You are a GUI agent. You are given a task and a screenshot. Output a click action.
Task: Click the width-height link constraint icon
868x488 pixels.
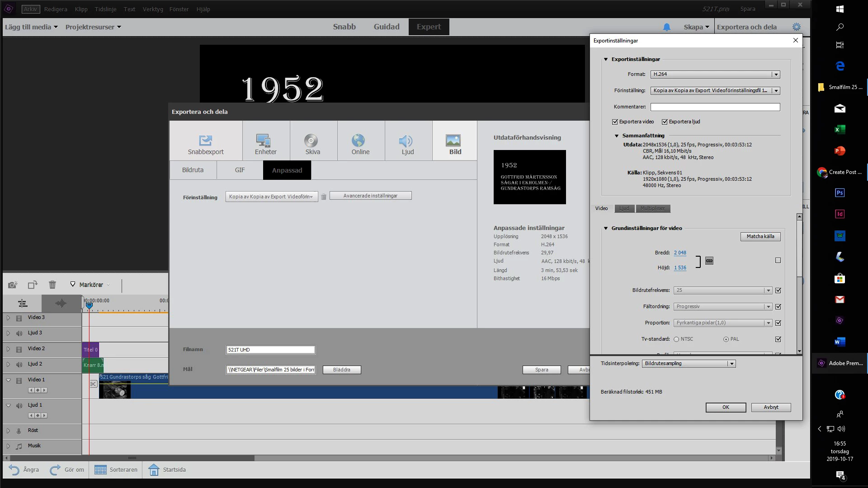pyautogui.click(x=709, y=261)
